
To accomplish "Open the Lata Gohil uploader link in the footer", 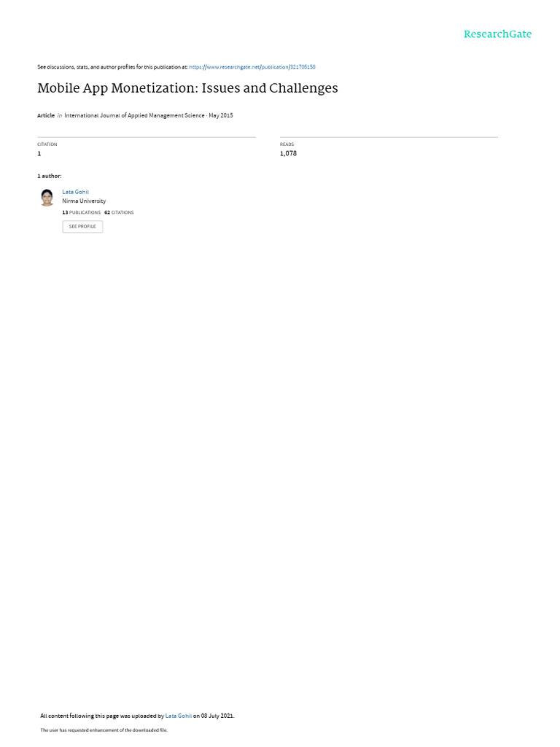I will pos(179,716).
